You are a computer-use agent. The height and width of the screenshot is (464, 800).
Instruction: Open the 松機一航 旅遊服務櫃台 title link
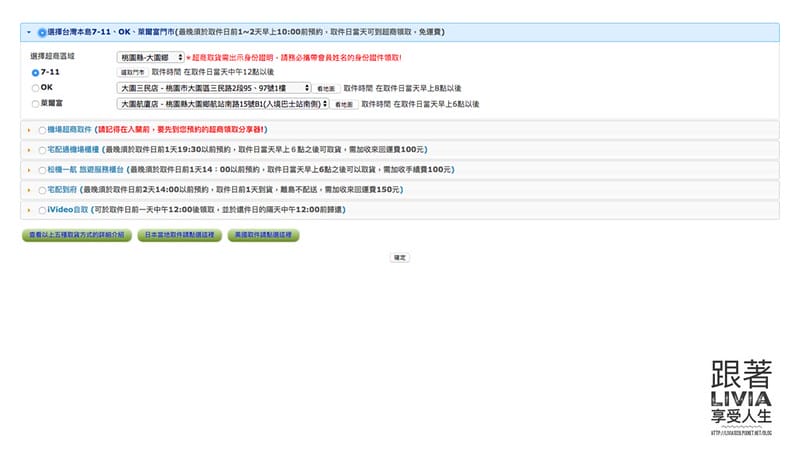point(85,169)
